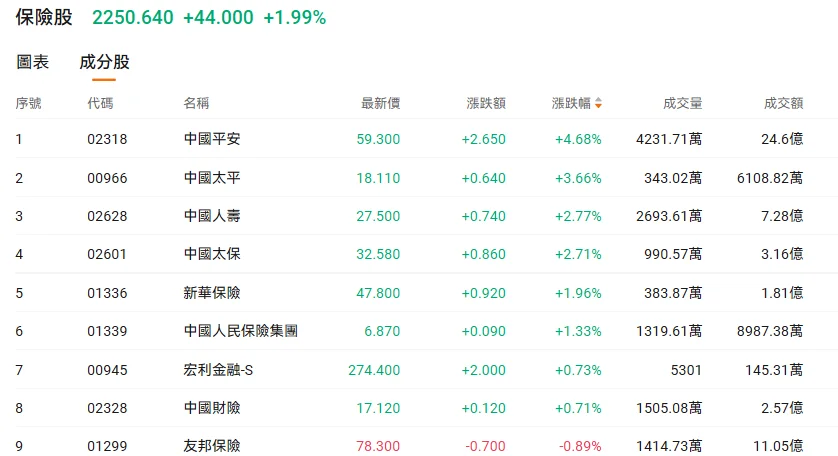The height and width of the screenshot is (456, 838).
Task: Select the 成分股 tab
Action: pyautogui.click(x=104, y=62)
